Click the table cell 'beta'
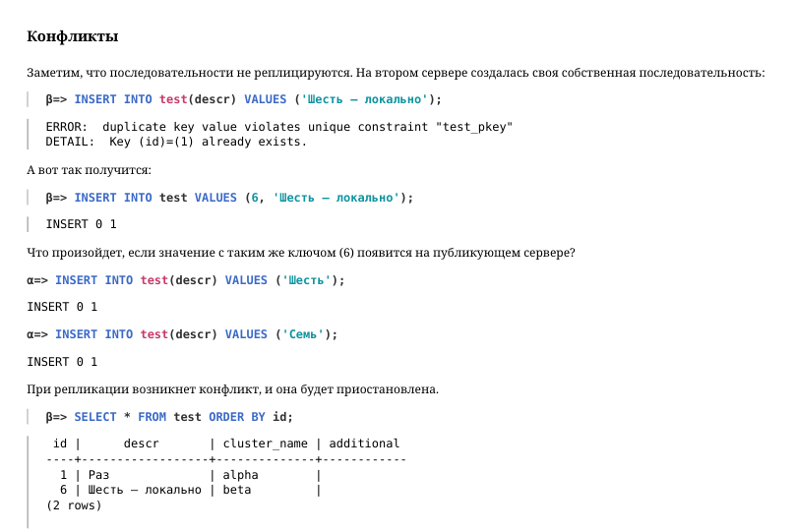Image resolution: width=795 pixels, height=532 pixels. (237, 490)
